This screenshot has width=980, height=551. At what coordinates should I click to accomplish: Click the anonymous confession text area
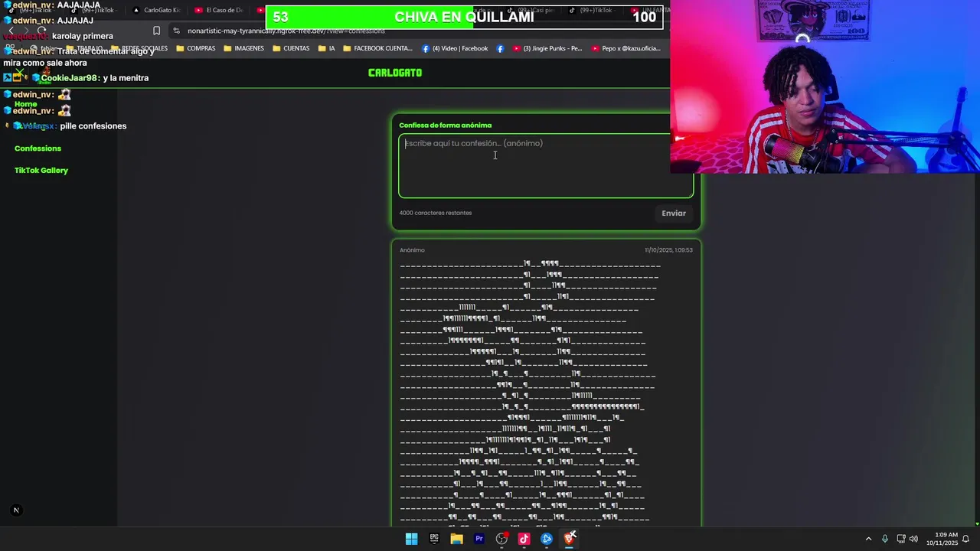546,166
